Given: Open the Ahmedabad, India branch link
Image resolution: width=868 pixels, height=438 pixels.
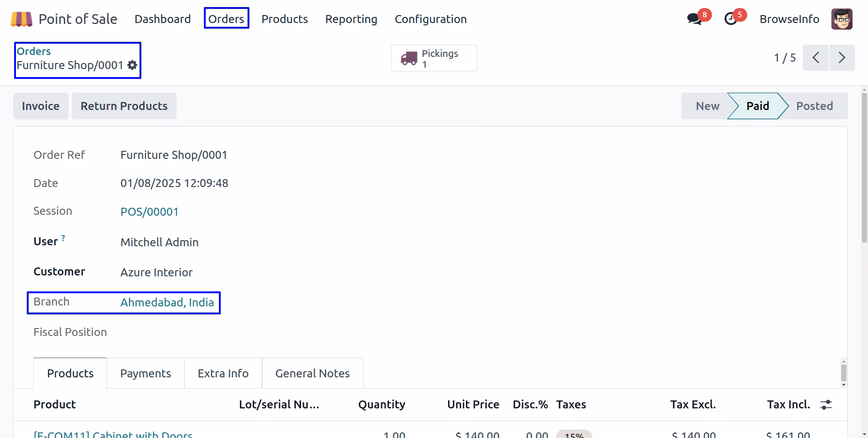Looking at the screenshot, I should tap(167, 303).
